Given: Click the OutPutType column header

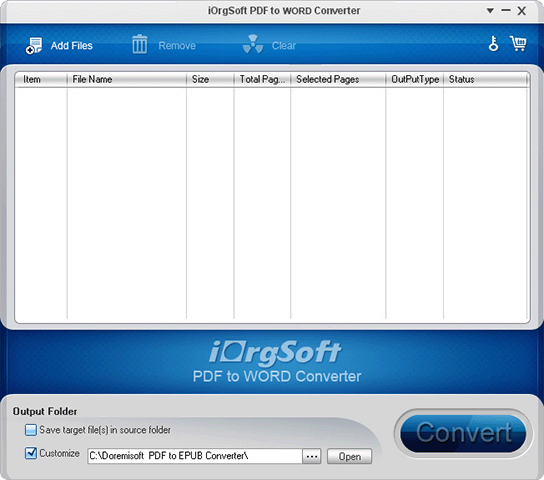Looking at the screenshot, I should tap(415, 79).
